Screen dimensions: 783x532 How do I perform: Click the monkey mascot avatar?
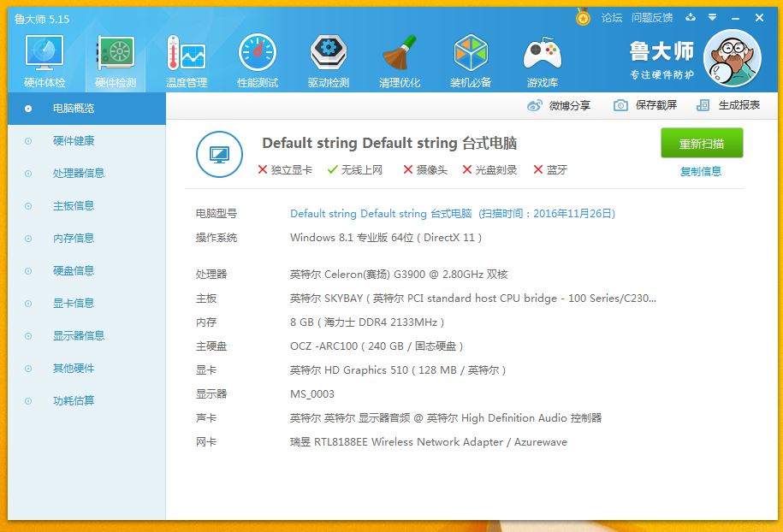click(732, 58)
